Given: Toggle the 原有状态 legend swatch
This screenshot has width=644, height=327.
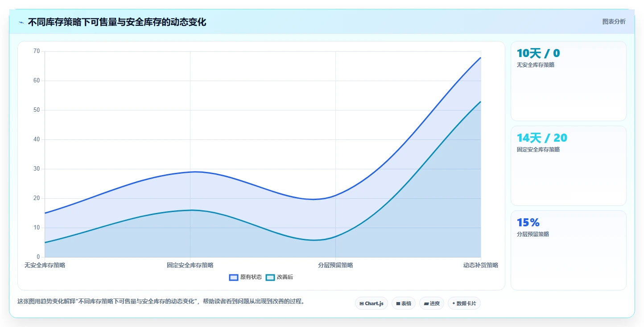Looking at the screenshot, I should 234,277.
